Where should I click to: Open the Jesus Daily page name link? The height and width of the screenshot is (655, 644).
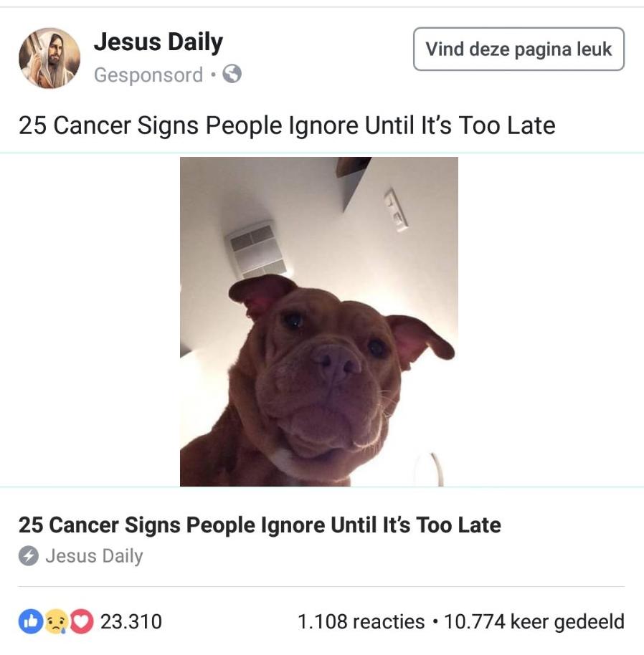tap(158, 42)
